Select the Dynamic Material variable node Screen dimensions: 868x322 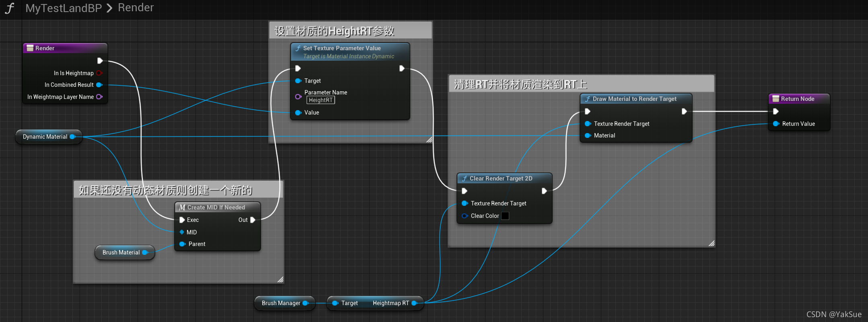pos(49,137)
